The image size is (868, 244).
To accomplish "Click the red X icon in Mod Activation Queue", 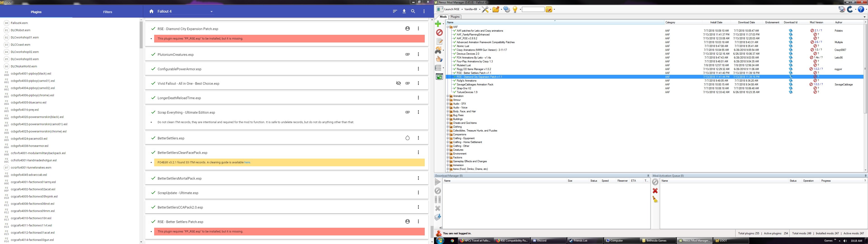I will point(655,191).
